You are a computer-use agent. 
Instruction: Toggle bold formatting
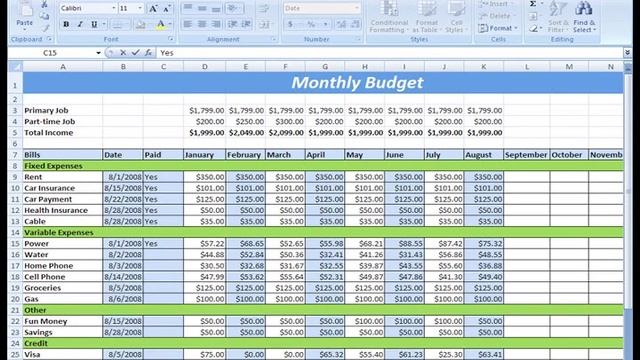click(x=66, y=24)
